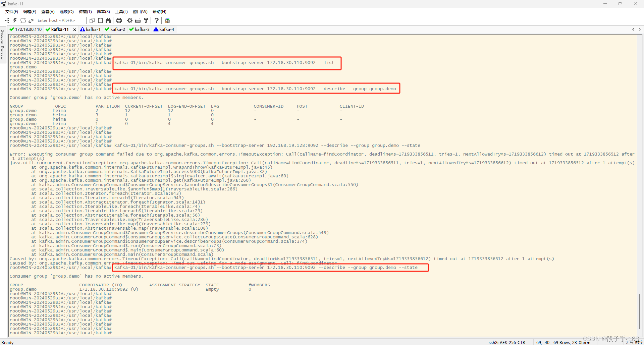Click the Paste clipboard icon
The width and height of the screenshot is (644, 345).
coord(100,20)
